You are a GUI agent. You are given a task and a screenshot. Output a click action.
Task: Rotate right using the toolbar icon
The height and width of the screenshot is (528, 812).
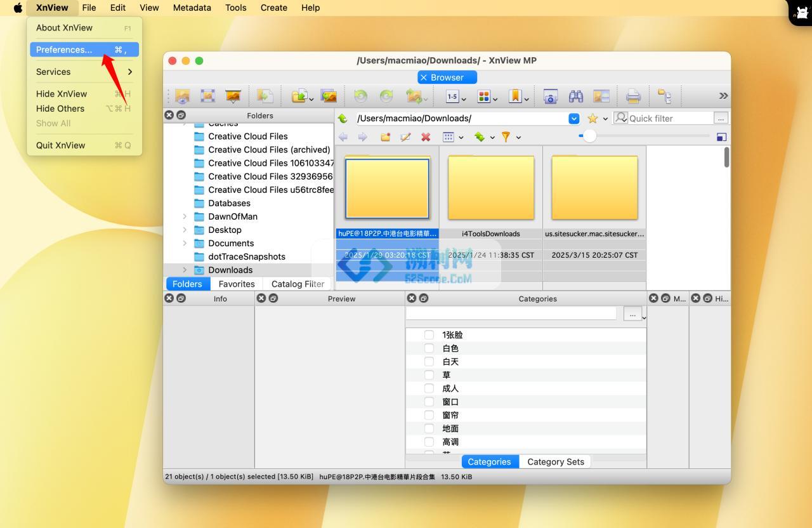coord(386,96)
